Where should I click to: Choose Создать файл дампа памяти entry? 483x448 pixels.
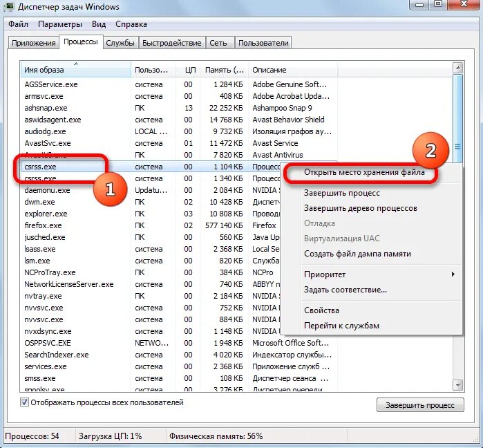click(x=357, y=254)
